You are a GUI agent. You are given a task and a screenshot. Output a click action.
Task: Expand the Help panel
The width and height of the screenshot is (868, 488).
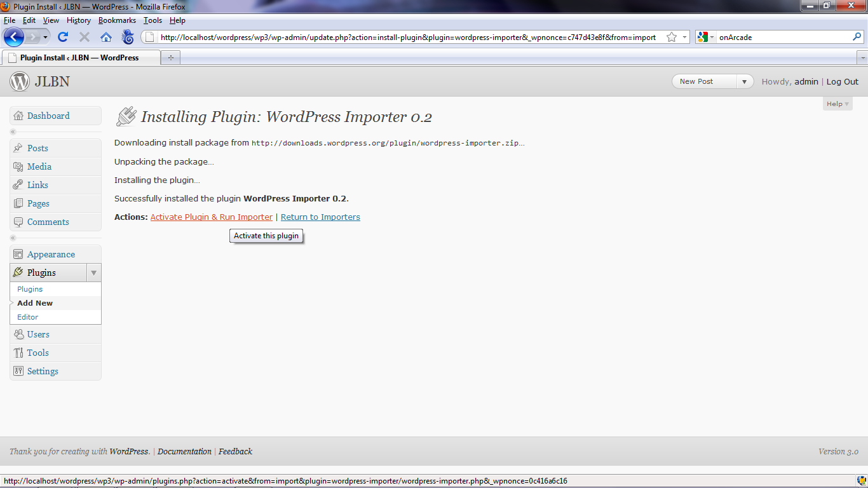coord(837,104)
